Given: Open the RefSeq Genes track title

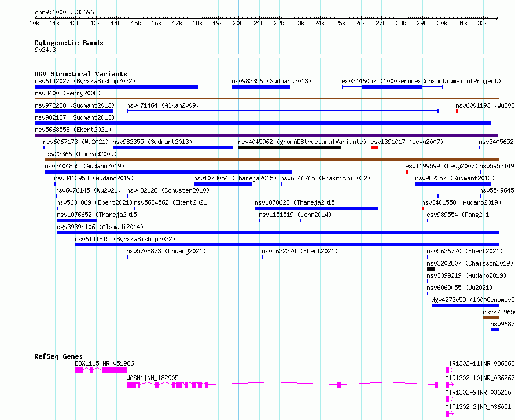Looking at the screenshot, I should 58,356.
